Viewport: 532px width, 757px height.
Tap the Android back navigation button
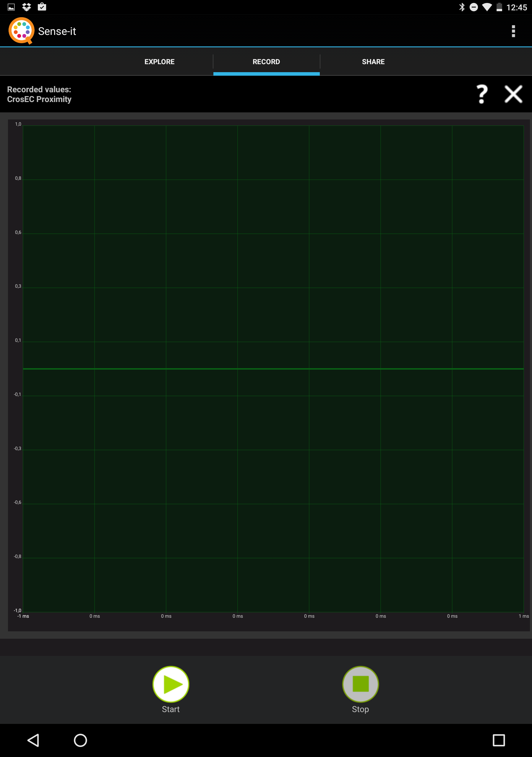pyautogui.click(x=33, y=740)
